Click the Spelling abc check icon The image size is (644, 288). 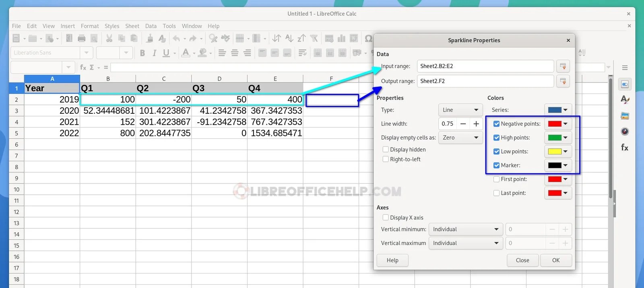coord(226,38)
